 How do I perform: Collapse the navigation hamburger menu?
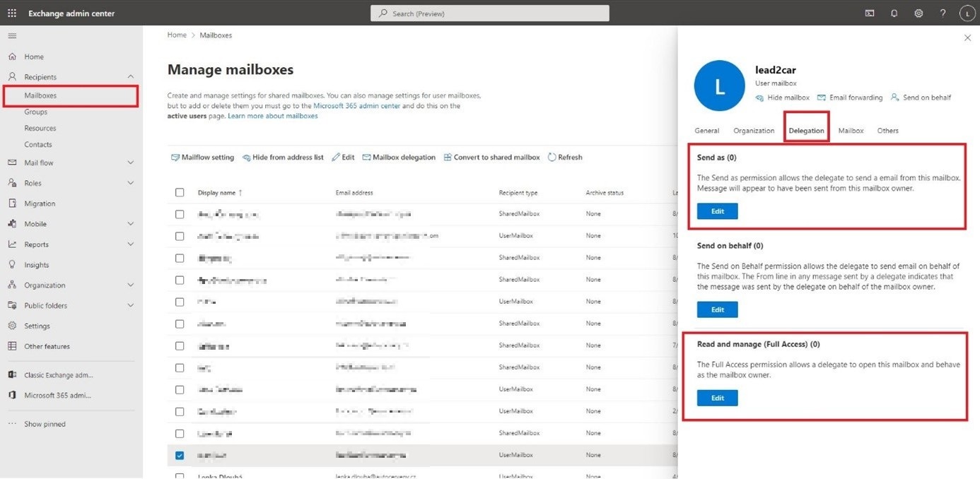(x=12, y=35)
